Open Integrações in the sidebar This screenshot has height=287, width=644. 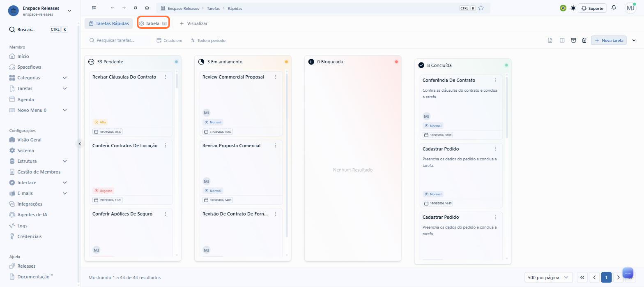tap(26, 204)
